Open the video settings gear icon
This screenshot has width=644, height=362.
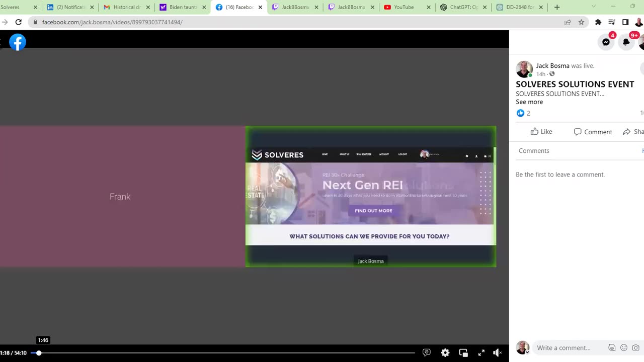tap(445, 353)
